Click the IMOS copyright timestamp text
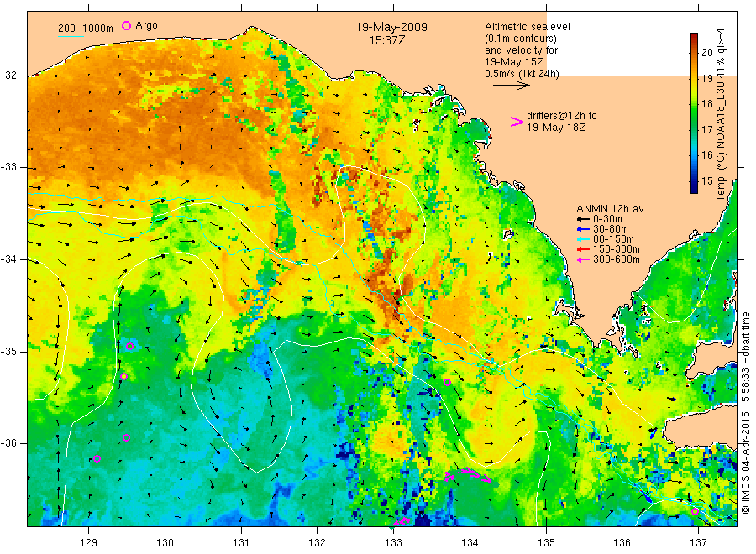This screenshot has width=756, height=554. point(746,413)
